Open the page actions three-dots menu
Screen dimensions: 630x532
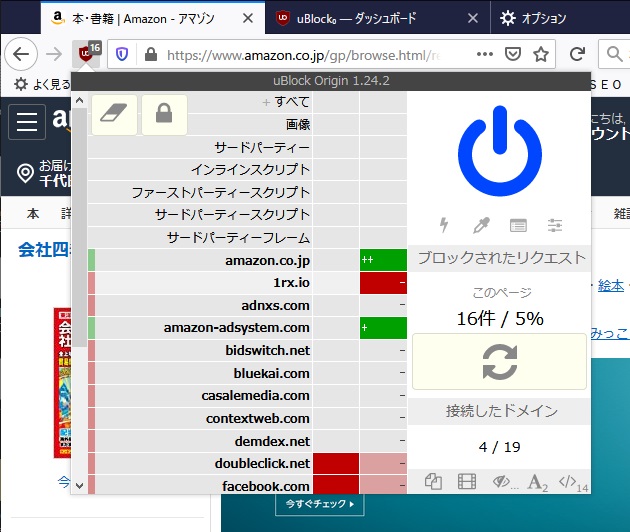coord(485,54)
